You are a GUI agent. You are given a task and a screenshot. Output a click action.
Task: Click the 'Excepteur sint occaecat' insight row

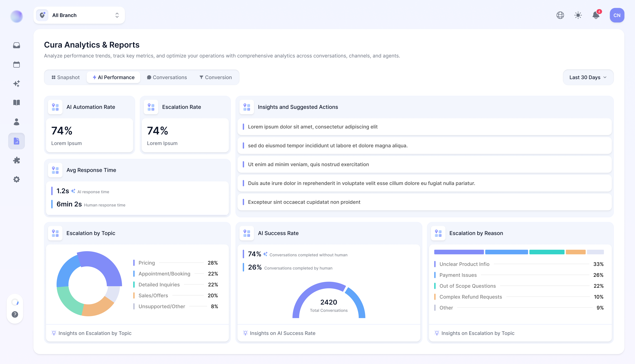click(424, 202)
